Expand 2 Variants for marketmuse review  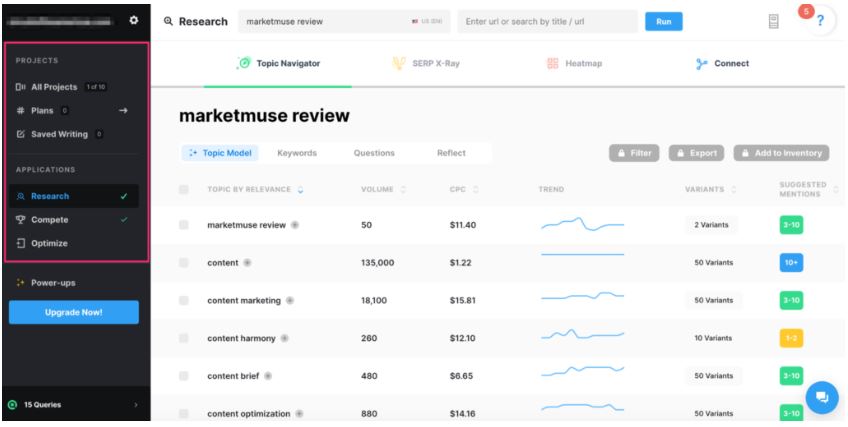point(711,225)
